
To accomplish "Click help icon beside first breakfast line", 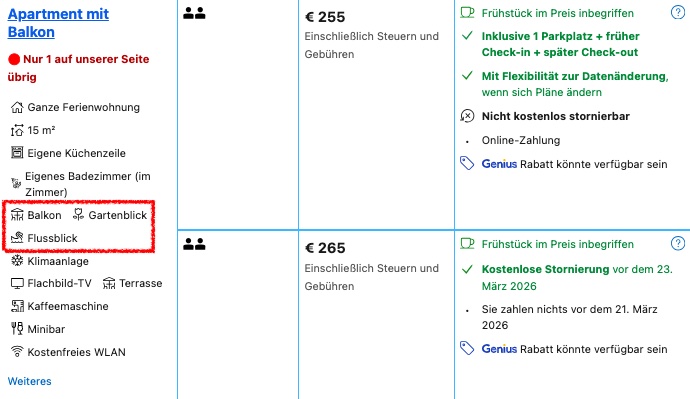I will [x=678, y=12].
